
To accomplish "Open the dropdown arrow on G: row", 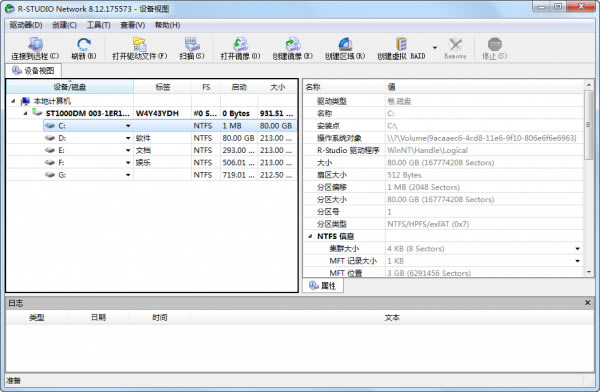I will point(128,175).
